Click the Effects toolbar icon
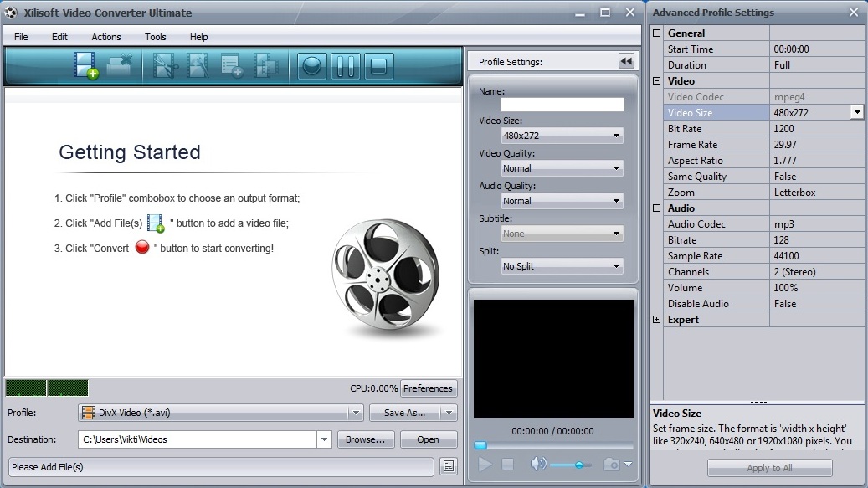Image resolution: width=868 pixels, height=488 pixels. pos(198,66)
